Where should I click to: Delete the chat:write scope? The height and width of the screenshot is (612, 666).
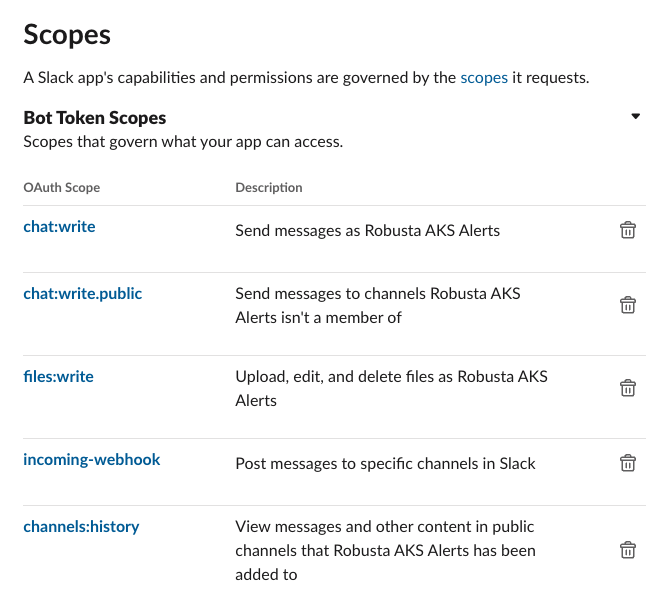coord(627,230)
